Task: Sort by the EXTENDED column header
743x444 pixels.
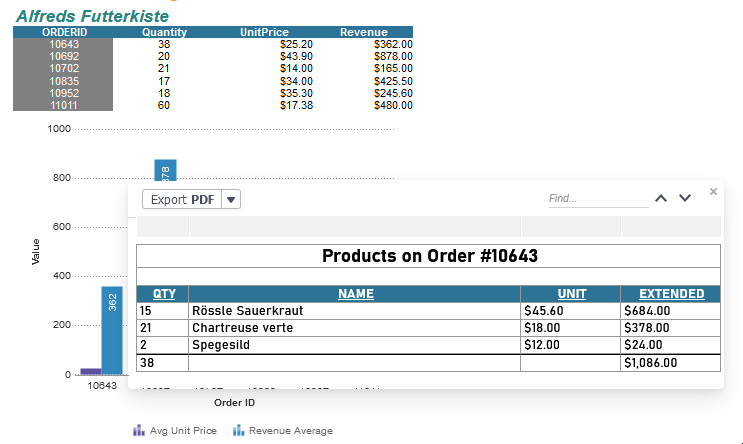Action: pyautogui.click(x=671, y=294)
